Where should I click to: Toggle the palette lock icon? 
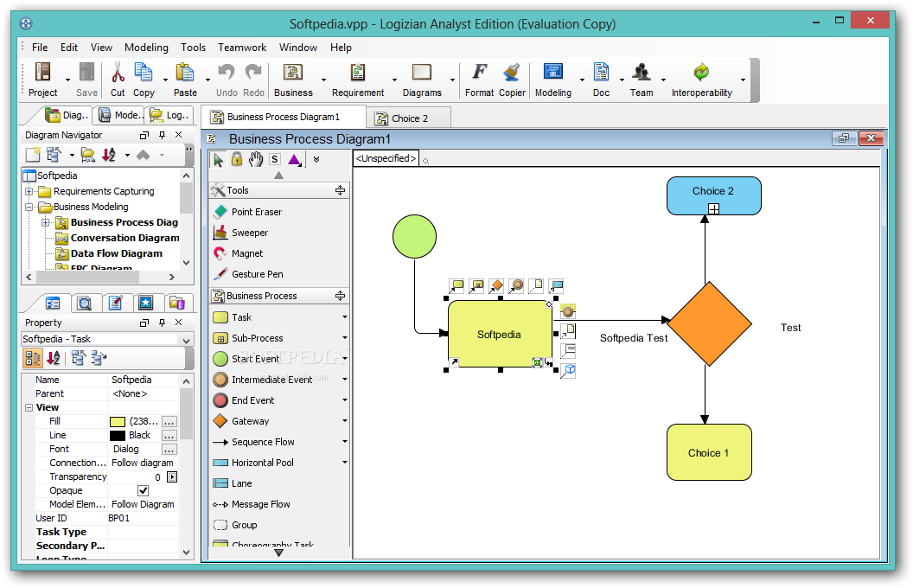[237, 159]
